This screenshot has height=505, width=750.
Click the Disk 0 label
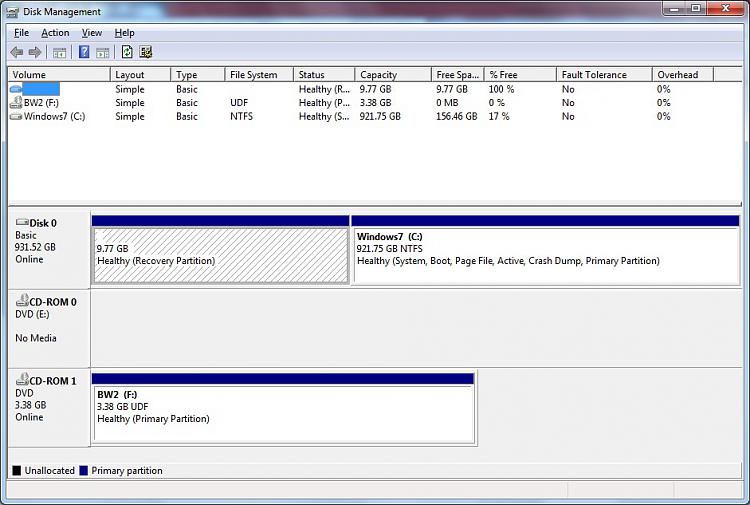pos(43,223)
